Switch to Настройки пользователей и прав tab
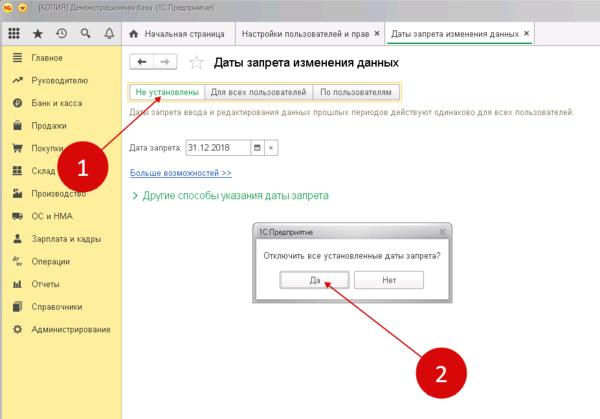Image resolution: width=600 pixels, height=419 pixels. point(304,33)
